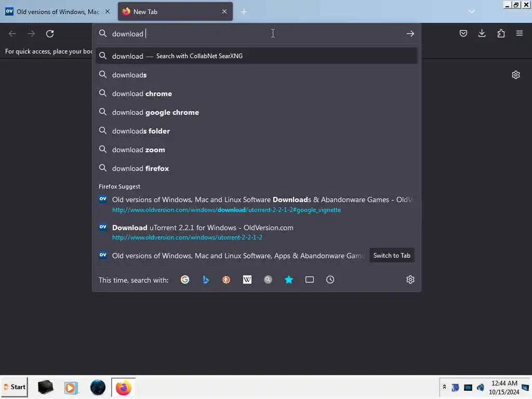Choose the 'downloads' suggestion
The height and width of the screenshot is (399, 532).
[257, 75]
